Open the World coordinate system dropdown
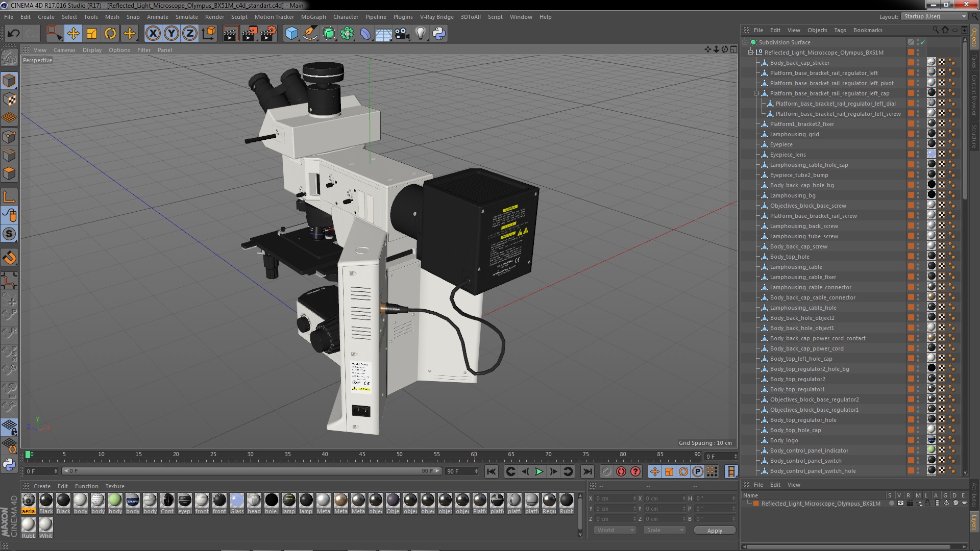The image size is (980, 551). [x=615, y=531]
